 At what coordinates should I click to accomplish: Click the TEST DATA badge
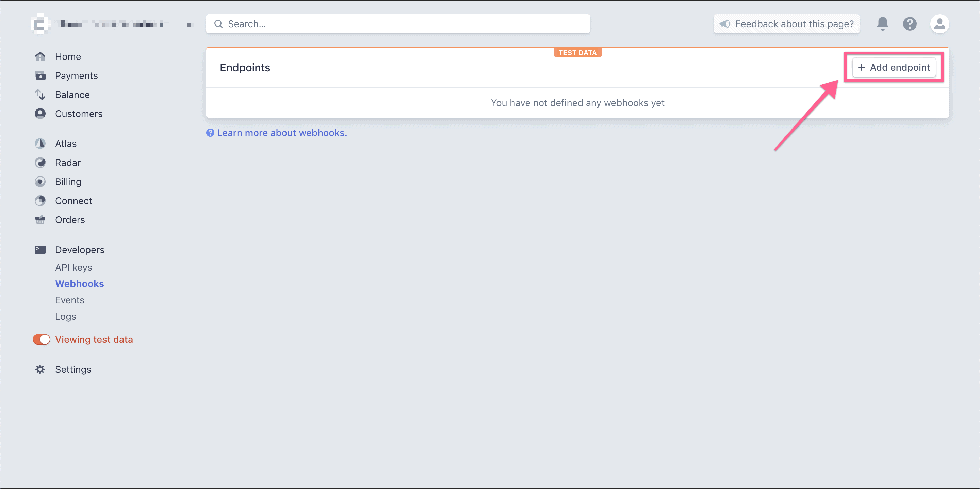tap(577, 52)
